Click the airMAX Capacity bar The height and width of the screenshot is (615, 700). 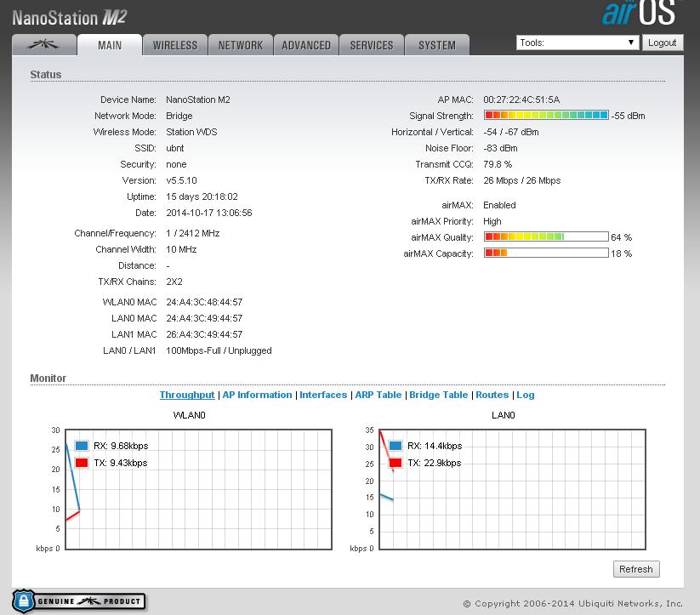[x=546, y=253]
